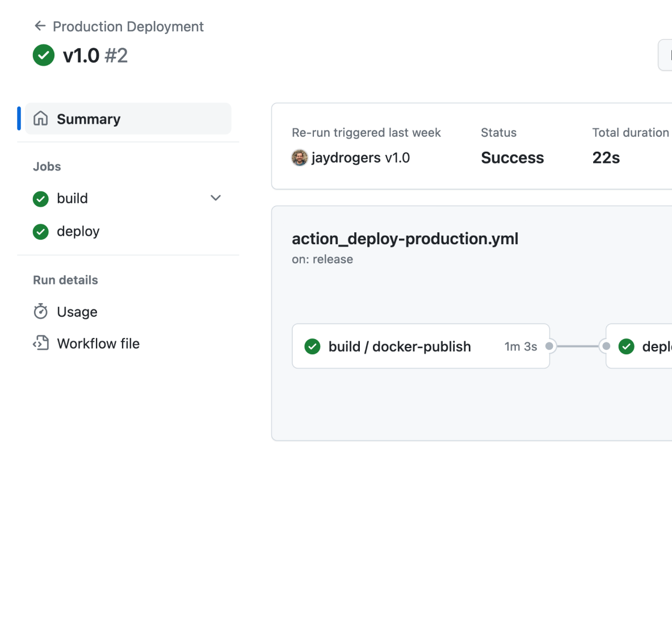Open the jaydrogers user profile link
Screen dimensions: 672x636
[x=346, y=158]
